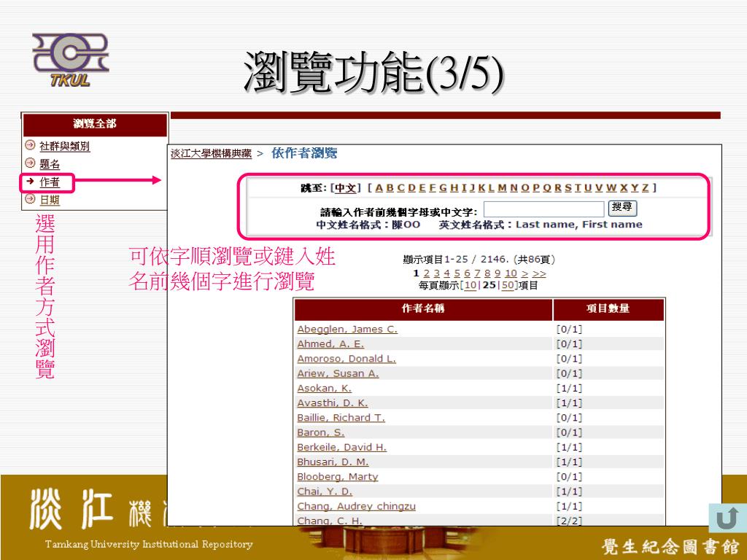Focus the author name search field
The width and height of the screenshot is (747, 560).
tap(543, 209)
